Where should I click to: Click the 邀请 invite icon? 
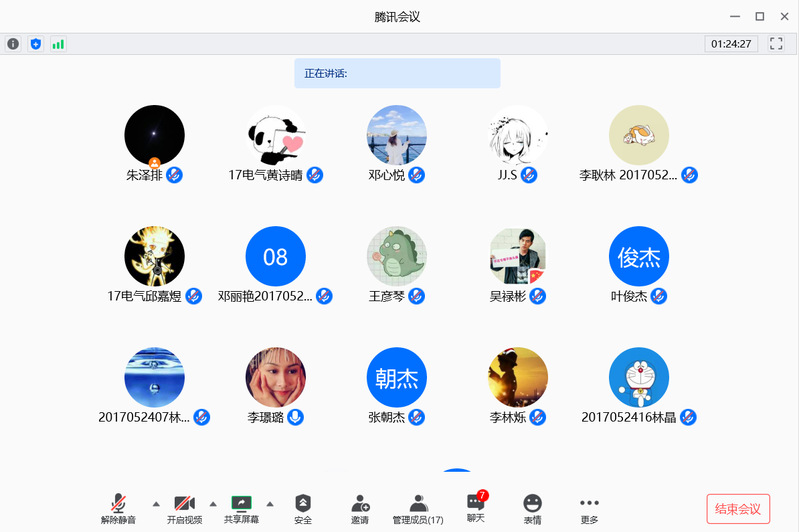click(360, 508)
